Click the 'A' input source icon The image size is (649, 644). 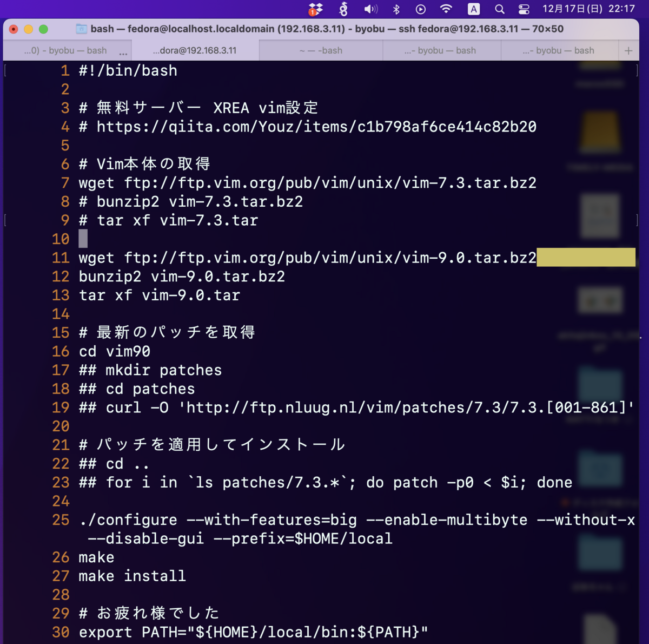(x=473, y=9)
